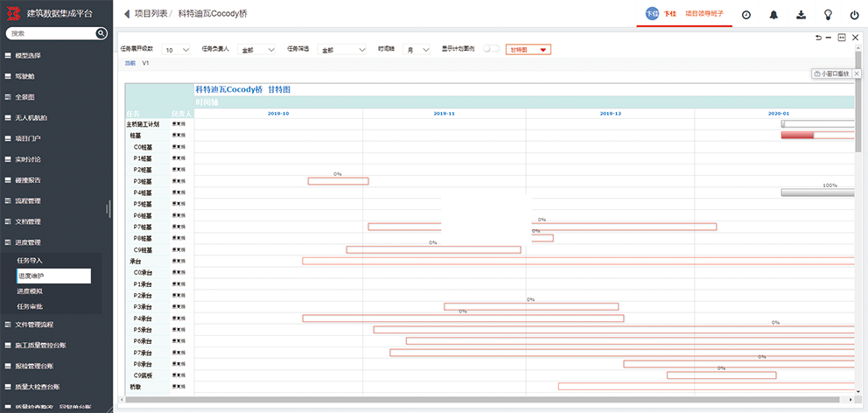This screenshot has height=413, width=868.
Task: Click the undo arrow icon in panel
Action: point(818,38)
